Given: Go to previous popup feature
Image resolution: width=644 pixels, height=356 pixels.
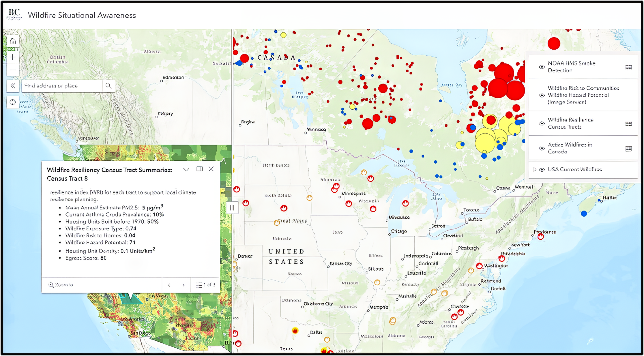Looking at the screenshot, I should pos(169,285).
